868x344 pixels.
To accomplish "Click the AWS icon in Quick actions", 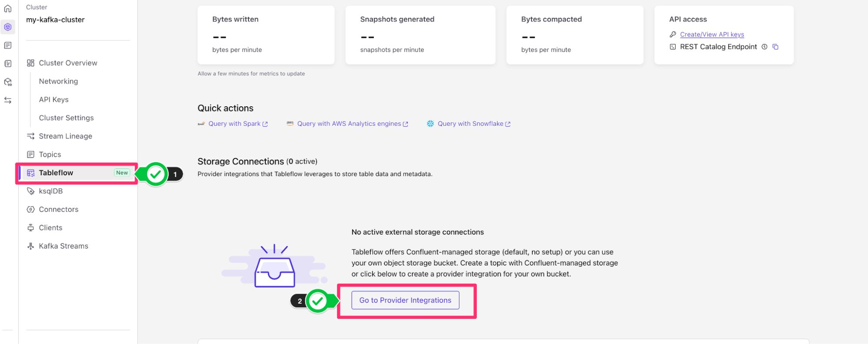I will pyautogui.click(x=290, y=124).
